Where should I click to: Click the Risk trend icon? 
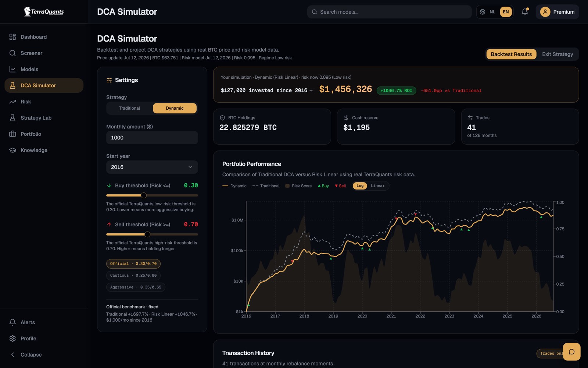point(12,102)
